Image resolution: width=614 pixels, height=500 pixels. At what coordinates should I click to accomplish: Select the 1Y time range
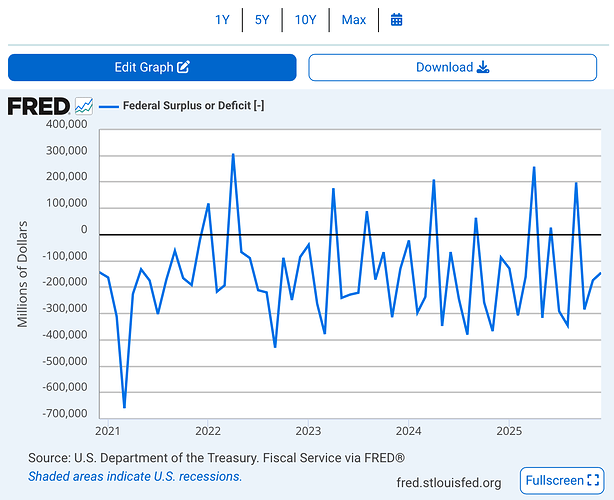point(223,20)
